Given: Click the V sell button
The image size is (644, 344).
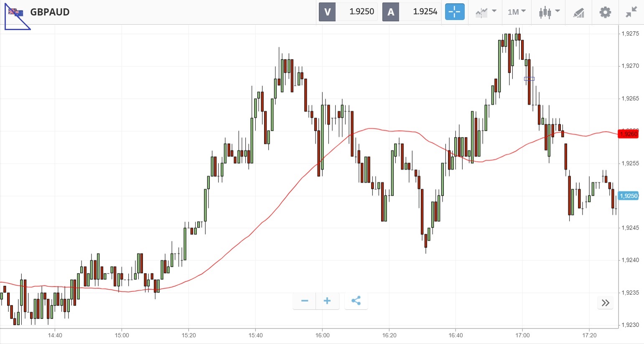Looking at the screenshot, I should coord(327,12).
